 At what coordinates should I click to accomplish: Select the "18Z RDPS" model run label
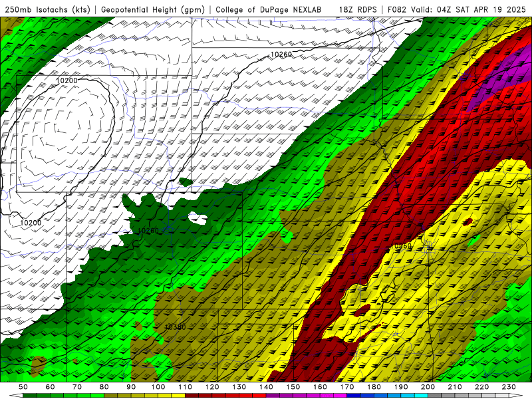click(x=358, y=9)
